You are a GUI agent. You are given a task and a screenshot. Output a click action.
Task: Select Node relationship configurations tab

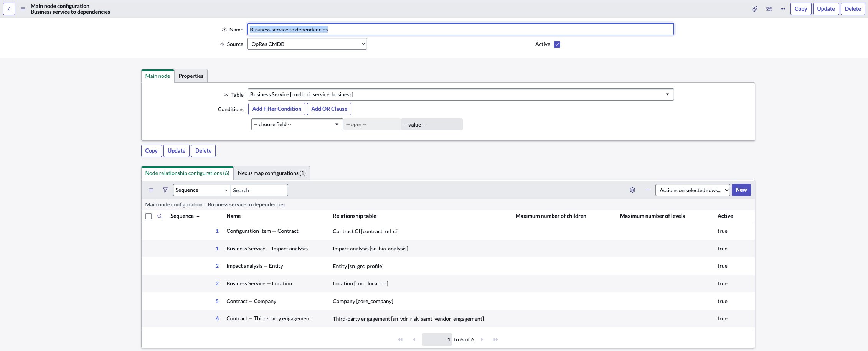point(187,173)
